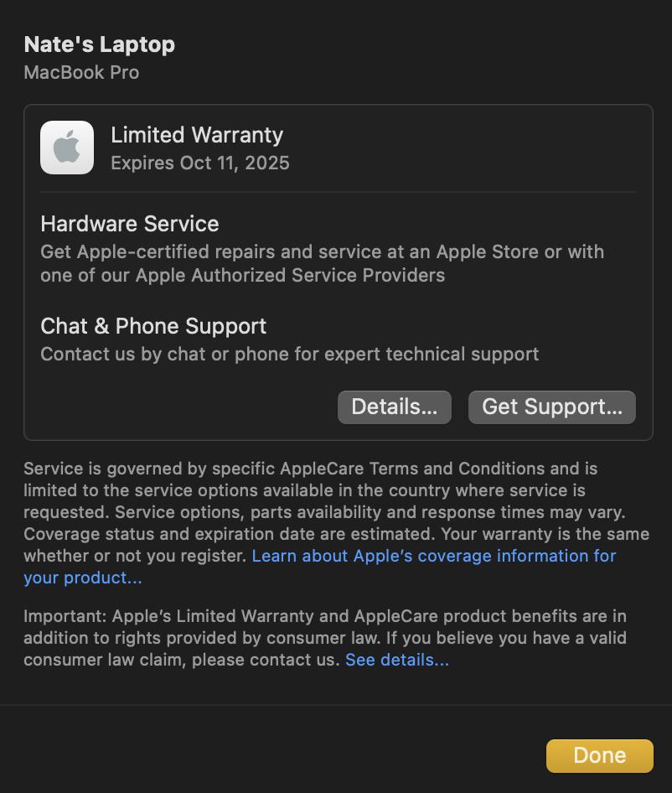Open Learn about Apple's coverage information link
This screenshot has height=793, width=672.
[x=434, y=556]
